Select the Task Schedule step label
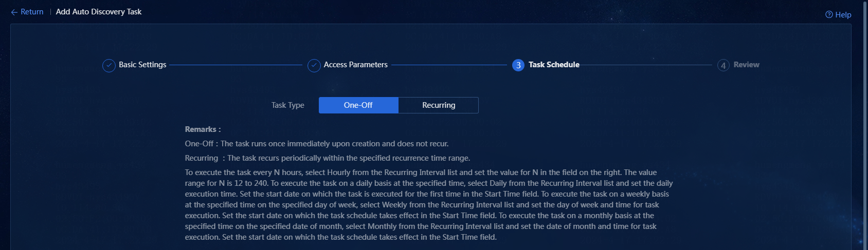 click(x=554, y=65)
